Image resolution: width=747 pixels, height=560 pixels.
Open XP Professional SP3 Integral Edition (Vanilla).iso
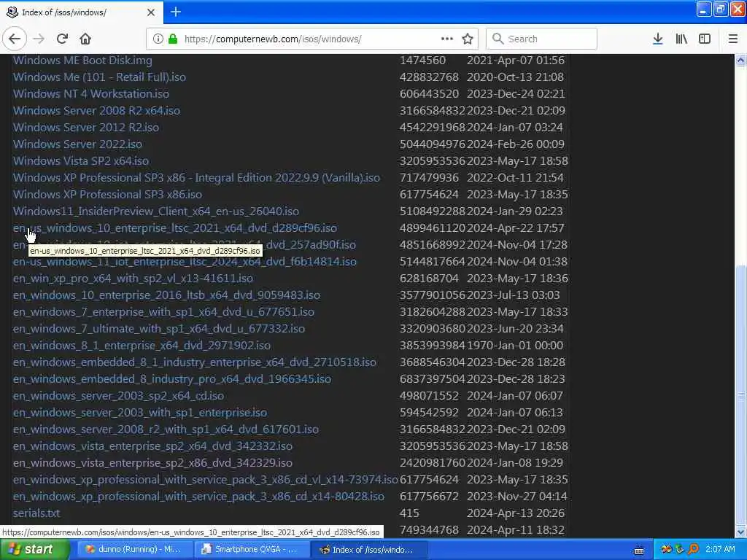coord(196,178)
